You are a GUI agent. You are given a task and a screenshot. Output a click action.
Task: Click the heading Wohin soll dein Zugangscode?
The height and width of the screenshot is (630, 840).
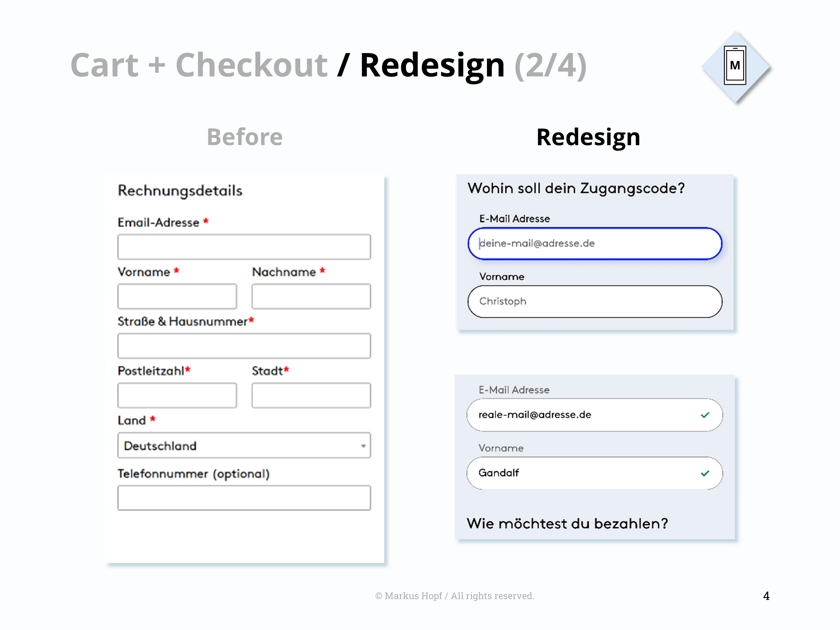[576, 189]
